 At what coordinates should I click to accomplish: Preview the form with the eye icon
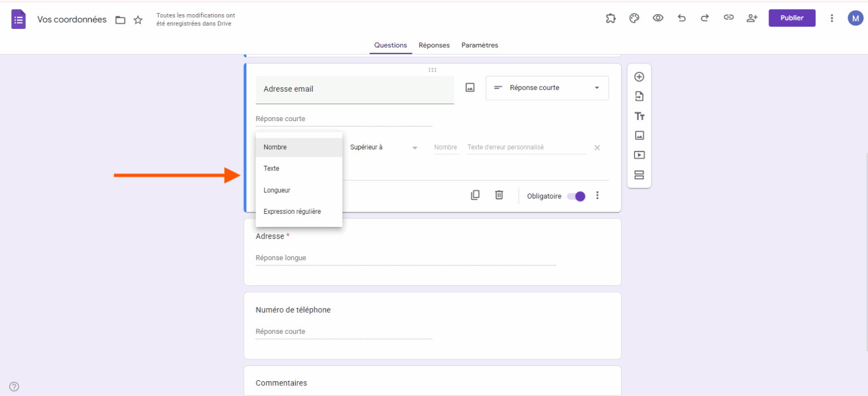coord(657,18)
